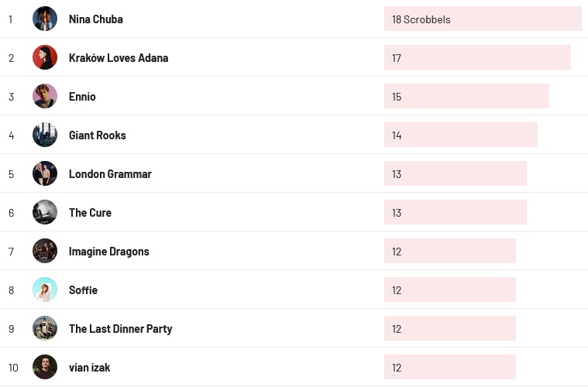The width and height of the screenshot is (588, 387).
Task: Click The Last Dinner Party avatar
Action: click(45, 328)
